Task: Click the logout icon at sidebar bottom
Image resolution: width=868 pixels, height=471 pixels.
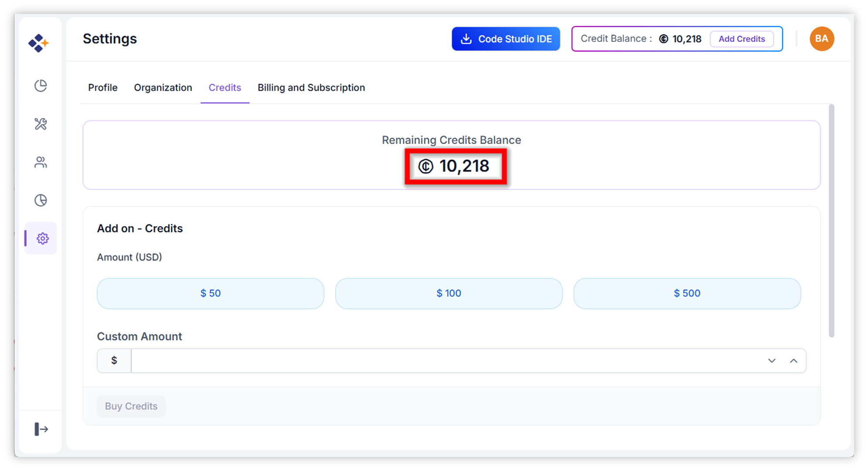Action: point(41,429)
